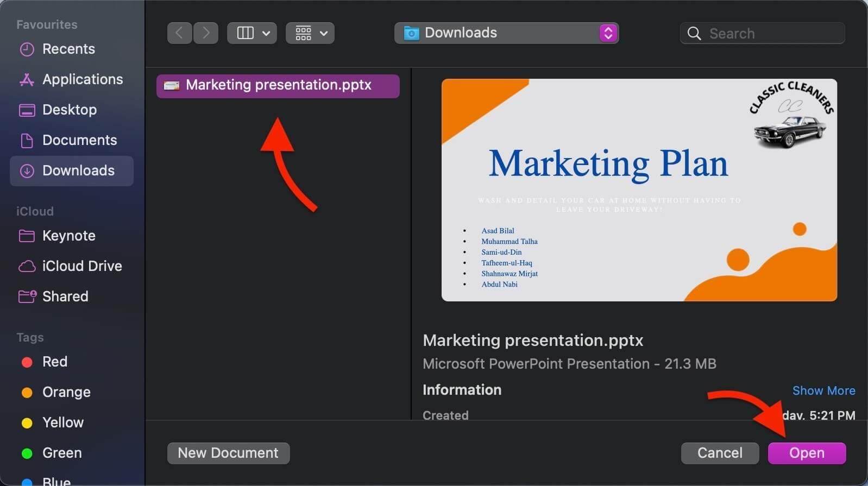Click Show More in the Information section

click(x=823, y=390)
